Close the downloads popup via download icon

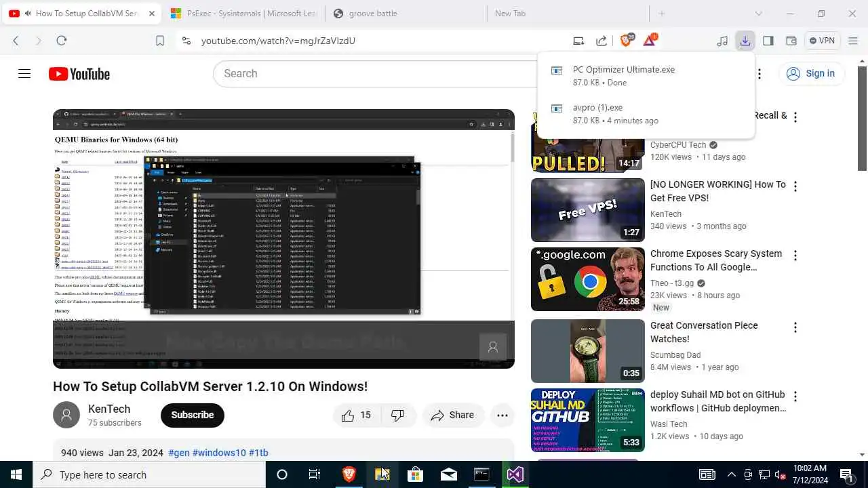pos(745,41)
